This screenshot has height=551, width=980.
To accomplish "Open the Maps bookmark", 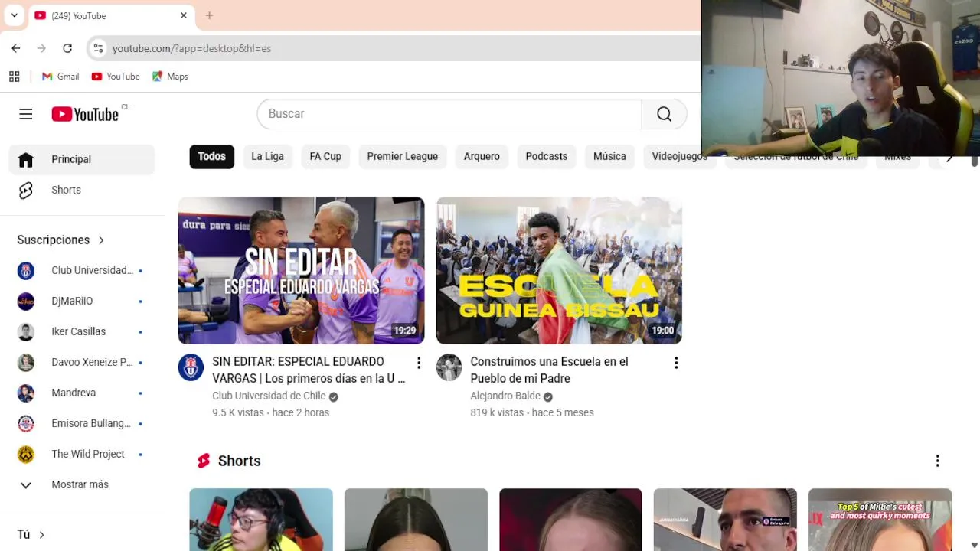I will pos(170,77).
